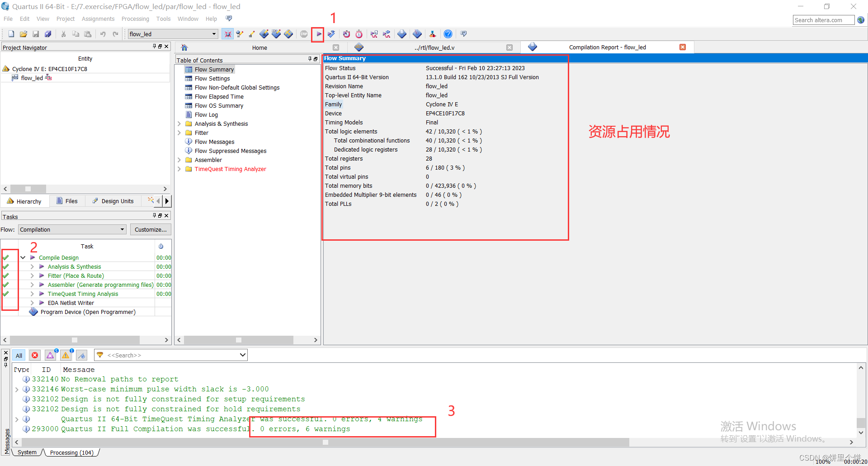Image resolution: width=868 pixels, height=466 pixels.
Task: Cut selection using the scissors icon
Action: [64, 34]
